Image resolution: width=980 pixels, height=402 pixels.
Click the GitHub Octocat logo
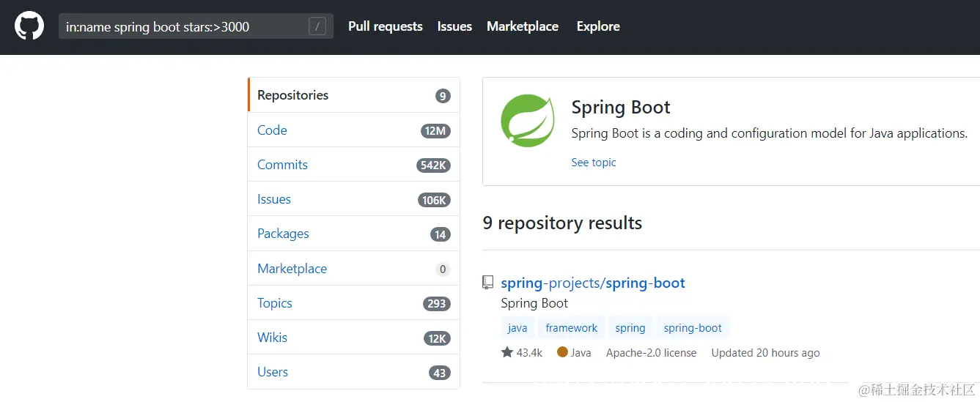coord(29,26)
